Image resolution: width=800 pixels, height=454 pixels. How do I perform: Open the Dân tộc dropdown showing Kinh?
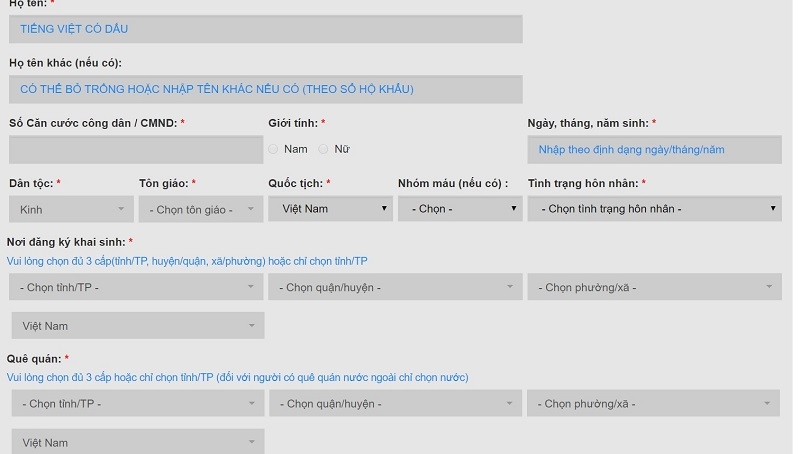click(70, 209)
